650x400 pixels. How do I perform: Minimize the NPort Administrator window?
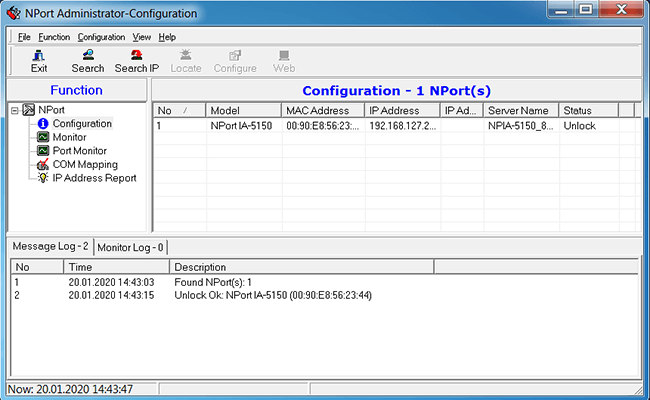561,10
